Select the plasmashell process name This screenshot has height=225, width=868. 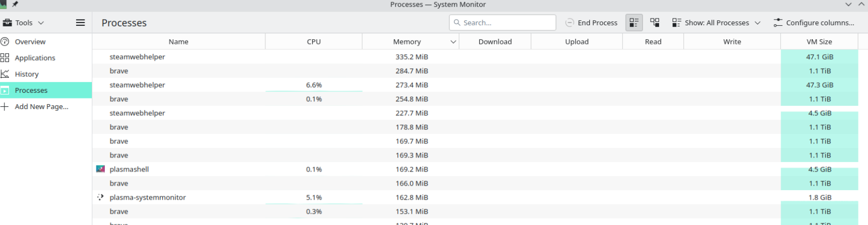point(129,169)
